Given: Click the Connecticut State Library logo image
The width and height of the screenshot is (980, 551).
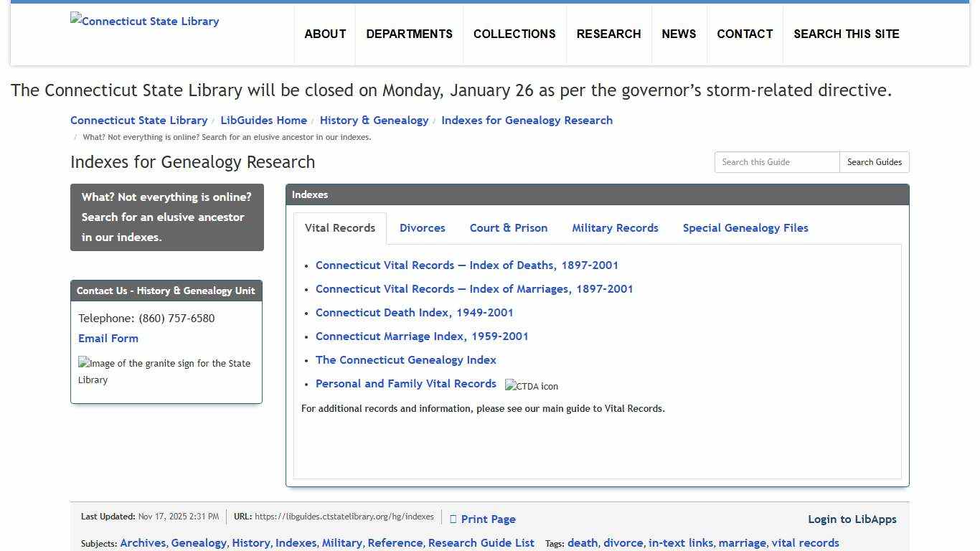Looking at the screenshot, I should click(144, 21).
